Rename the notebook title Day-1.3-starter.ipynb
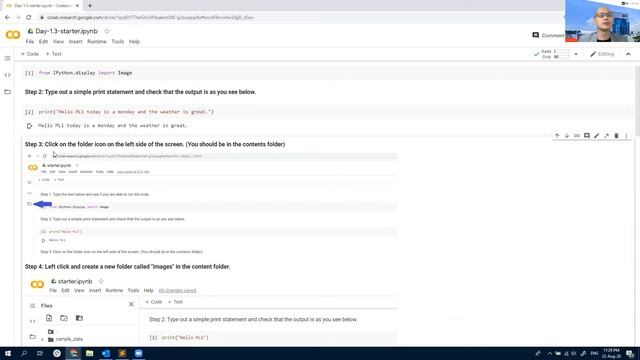 [x=67, y=31]
